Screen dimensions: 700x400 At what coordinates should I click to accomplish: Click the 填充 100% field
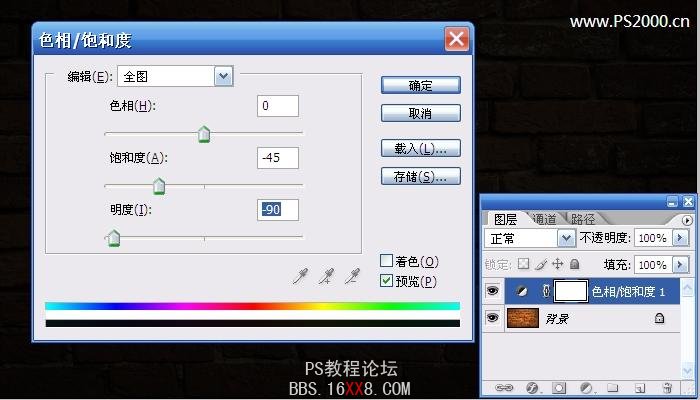click(654, 265)
